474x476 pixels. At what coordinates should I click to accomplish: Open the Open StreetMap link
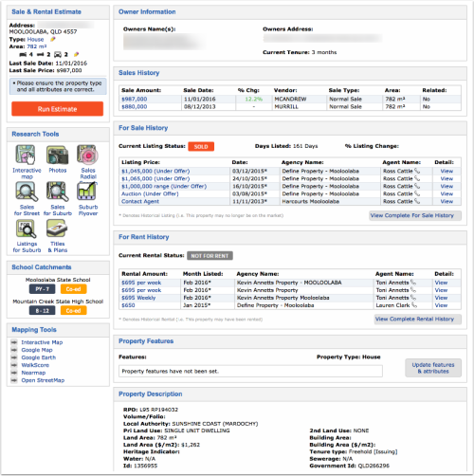pos(43,380)
